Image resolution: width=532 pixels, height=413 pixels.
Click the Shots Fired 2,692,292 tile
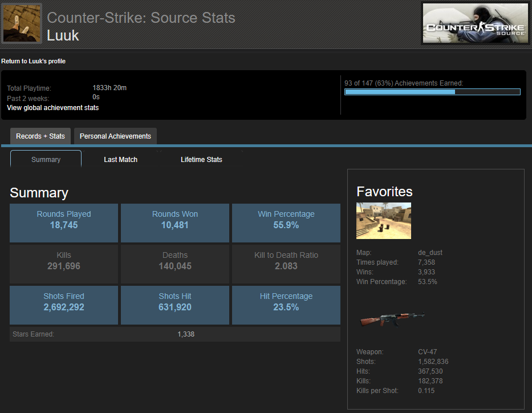(64, 305)
